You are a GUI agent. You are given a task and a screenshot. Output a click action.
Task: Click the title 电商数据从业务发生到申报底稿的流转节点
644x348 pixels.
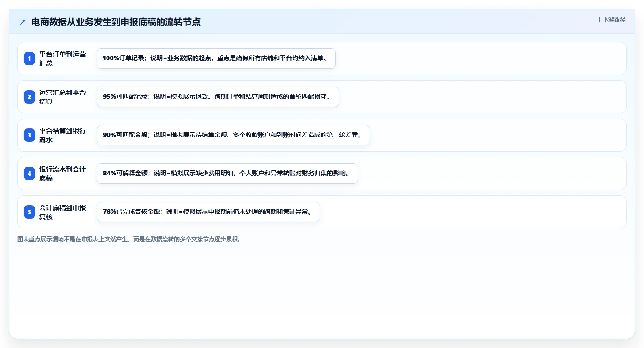(x=116, y=22)
